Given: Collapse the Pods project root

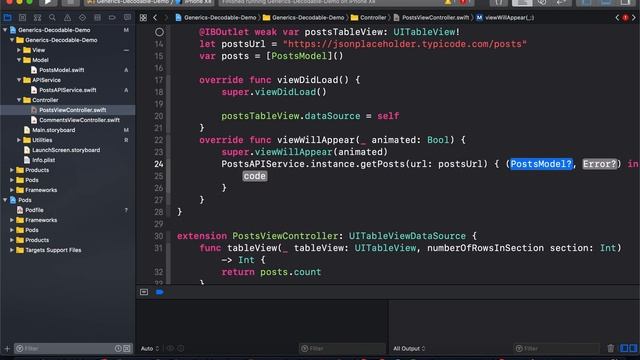Looking at the screenshot, I should click(5, 200).
